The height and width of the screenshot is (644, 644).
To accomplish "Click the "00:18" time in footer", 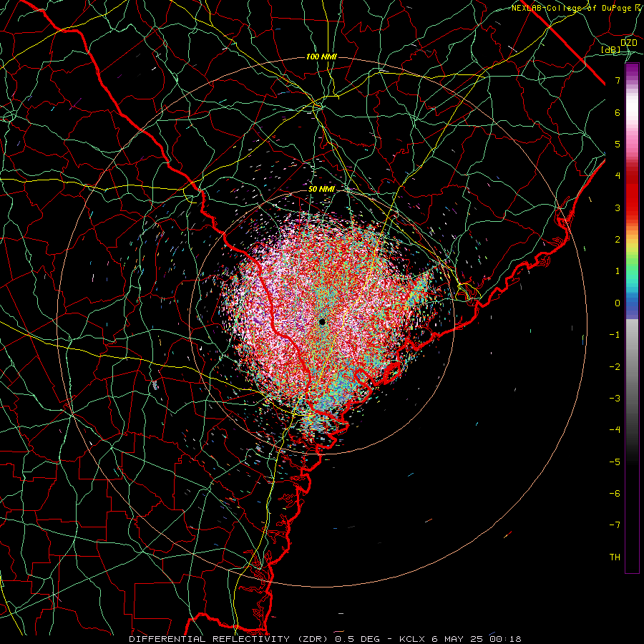I will pyautogui.click(x=505, y=639).
